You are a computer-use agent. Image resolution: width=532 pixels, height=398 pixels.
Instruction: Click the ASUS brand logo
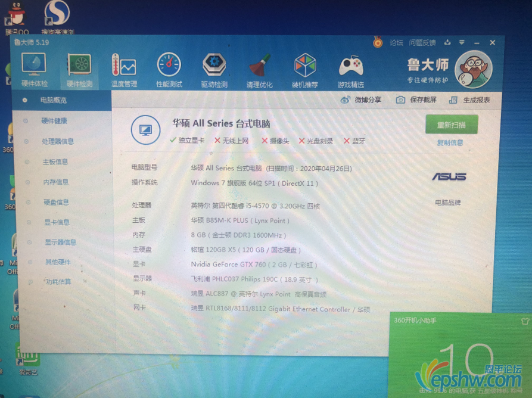(x=449, y=176)
